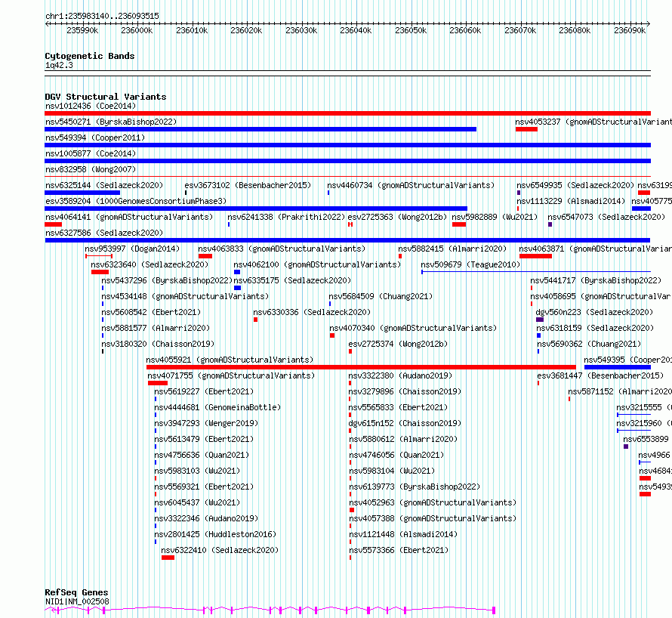Open the nsv4062100 gnomAD variant label
The image size is (672, 618).
pyautogui.click(x=317, y=264)
